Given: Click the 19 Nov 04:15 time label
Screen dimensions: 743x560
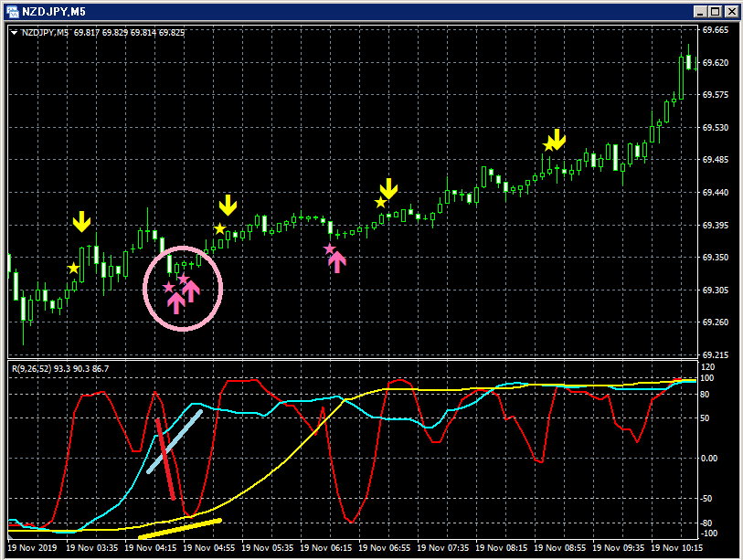Looking at the screenshot, I should 151,548.
